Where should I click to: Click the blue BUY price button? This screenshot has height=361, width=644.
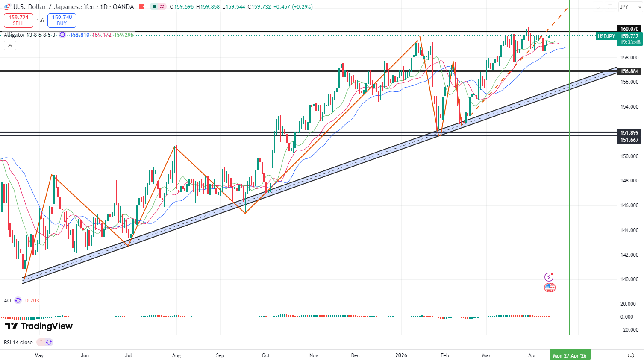pyautogui.click(x=62, y=21)
